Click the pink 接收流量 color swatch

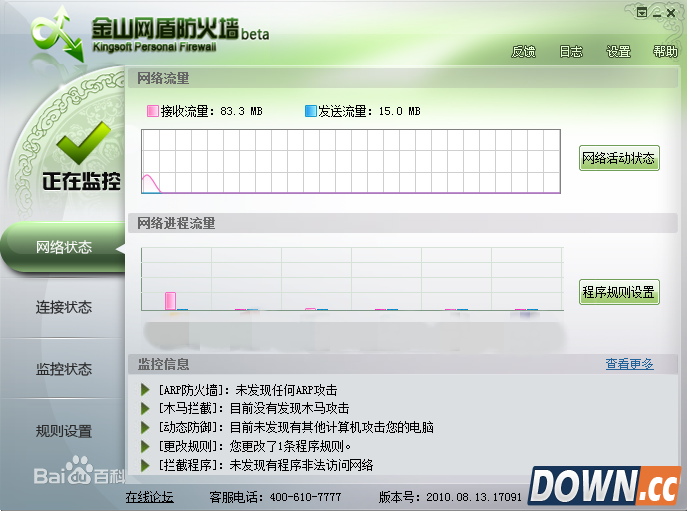(x=152, y=111)
